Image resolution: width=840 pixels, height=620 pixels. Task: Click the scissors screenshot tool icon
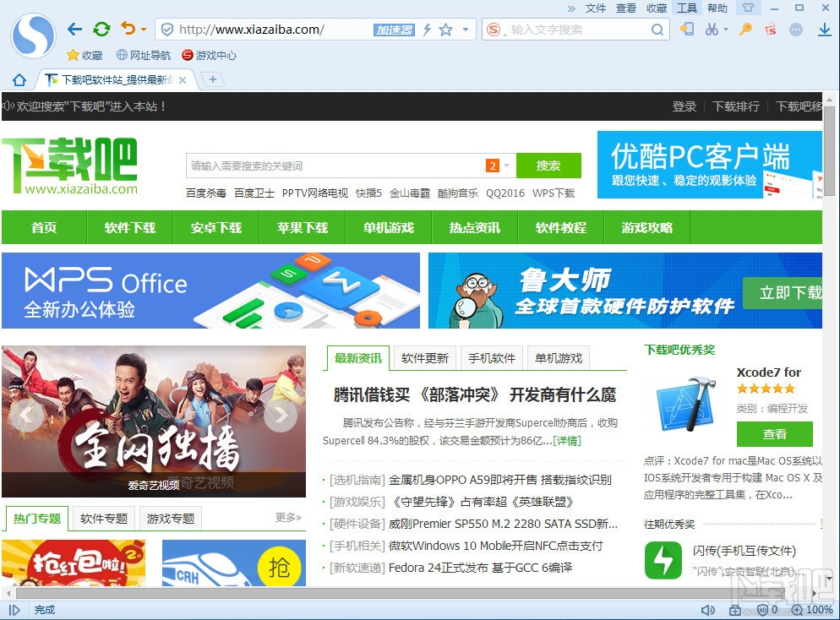(712, 30)
